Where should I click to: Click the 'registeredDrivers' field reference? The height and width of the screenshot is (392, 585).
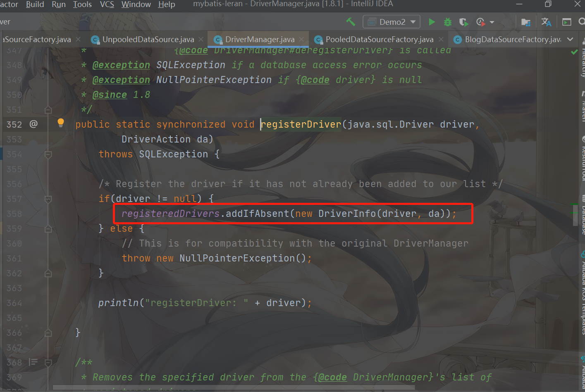tap(170, 214)
